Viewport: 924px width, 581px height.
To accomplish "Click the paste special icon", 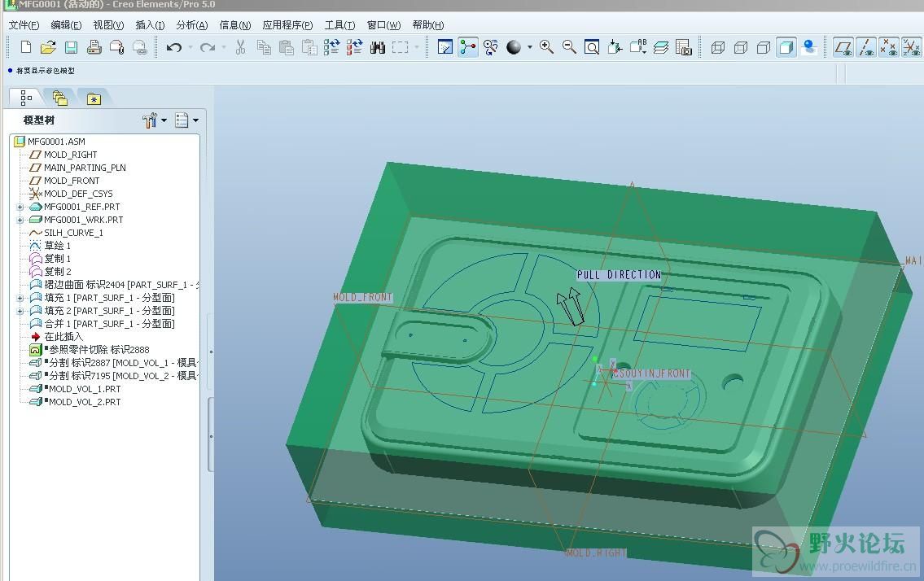I will (309, 47).
